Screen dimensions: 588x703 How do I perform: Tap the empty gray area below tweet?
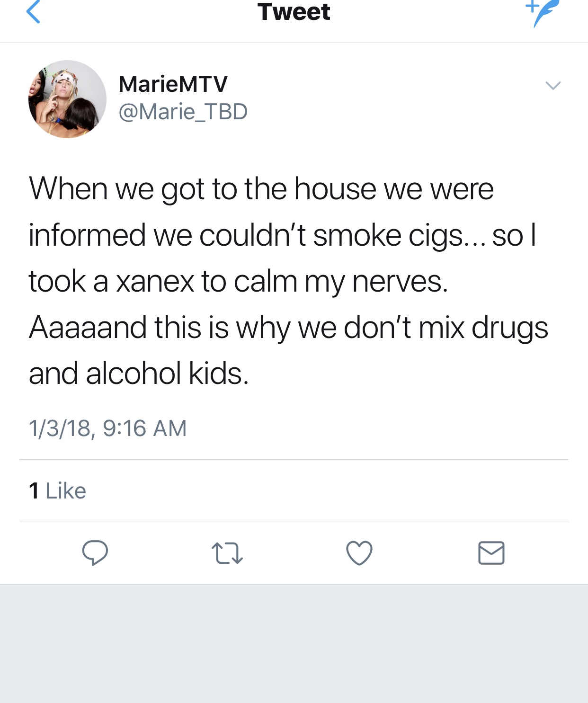294,644
